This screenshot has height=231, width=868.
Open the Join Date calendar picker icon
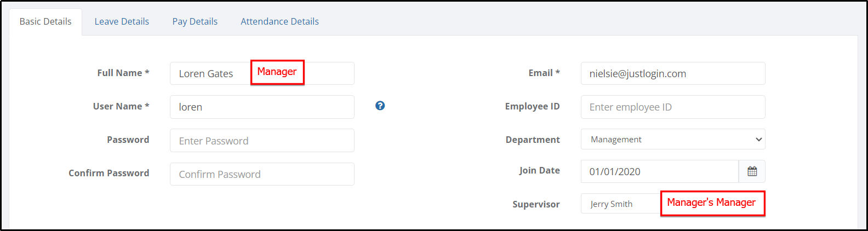point(752,171)
